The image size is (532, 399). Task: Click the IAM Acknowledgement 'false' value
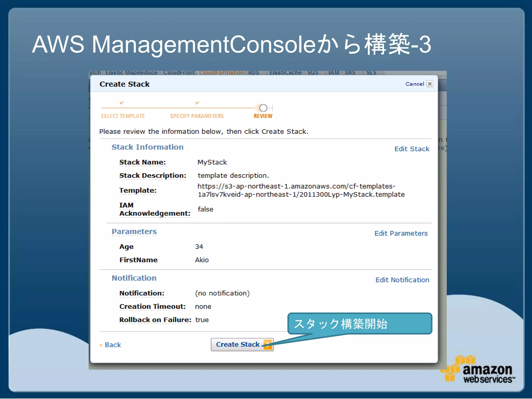point(205,209)
